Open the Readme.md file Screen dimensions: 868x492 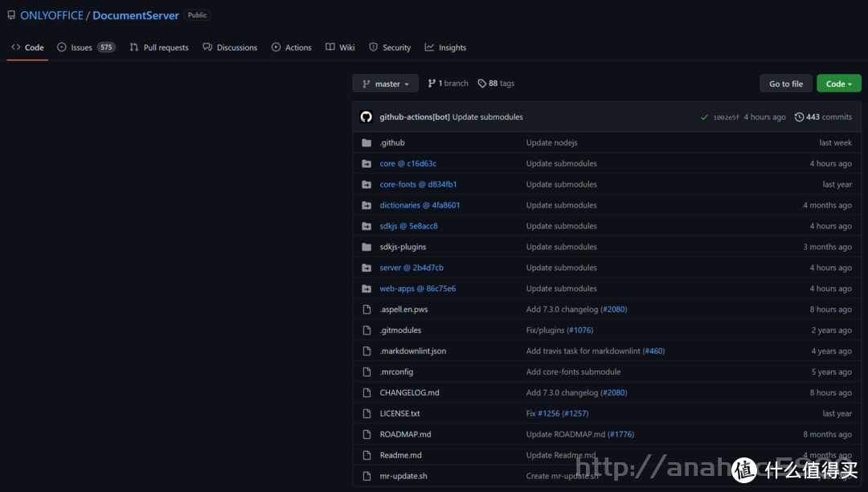401,456
